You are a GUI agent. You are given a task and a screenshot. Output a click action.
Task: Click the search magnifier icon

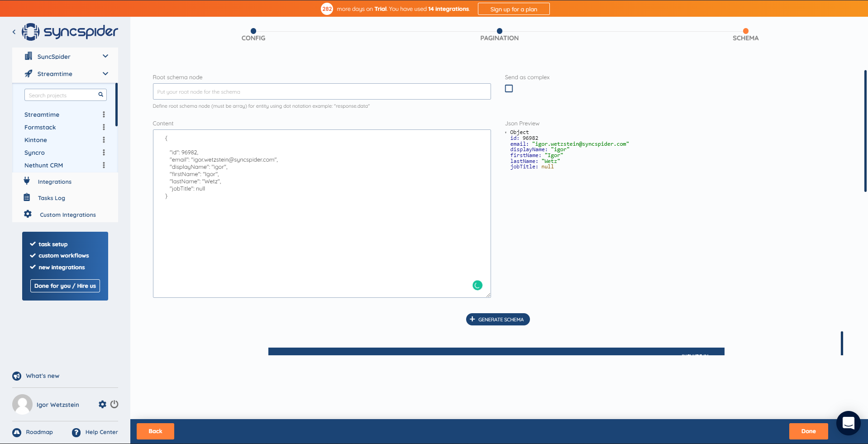101,95
